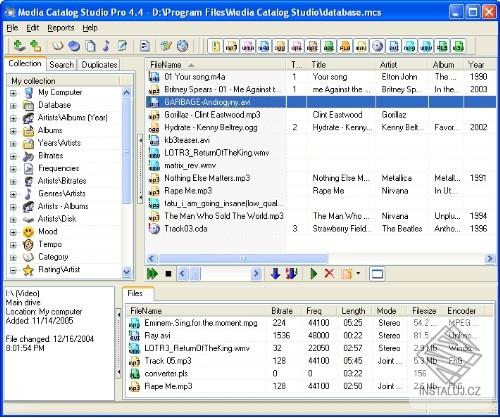500x418 pixels.
Task: Sort by the Artist column header
Action: [x=402, y=65]
